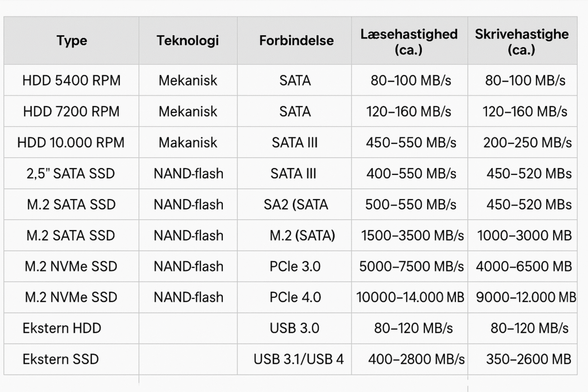This screenshot has width=588, height=392.
Task: Click the Skrivehastighe (ca.) column header
Action: click(x=521, y=41)
